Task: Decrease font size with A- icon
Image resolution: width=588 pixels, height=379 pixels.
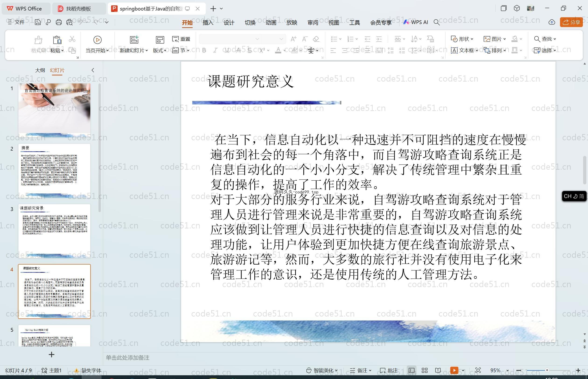Action: [x=305, y=39]
